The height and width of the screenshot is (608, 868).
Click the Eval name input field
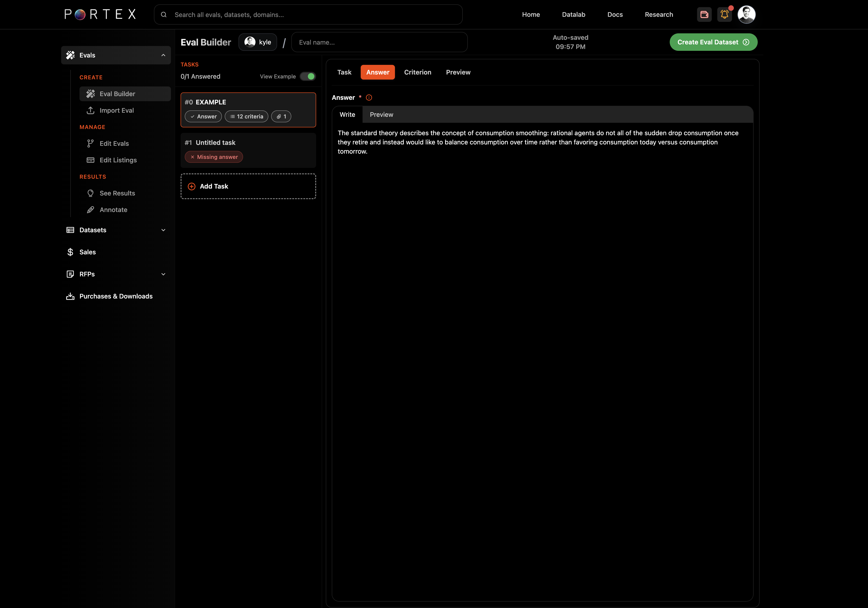pyautogui.click(x=379, y=42)
